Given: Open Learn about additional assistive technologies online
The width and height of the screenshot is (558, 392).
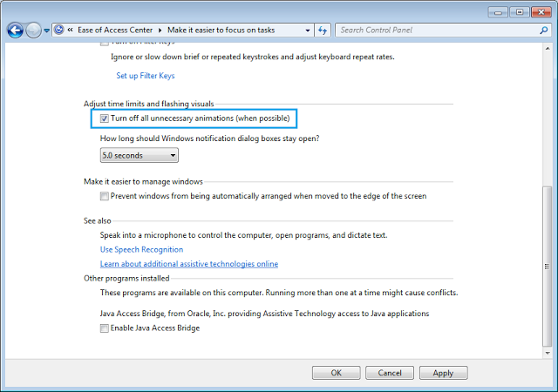Looking at the screenshot, I should tap(189, 264).
